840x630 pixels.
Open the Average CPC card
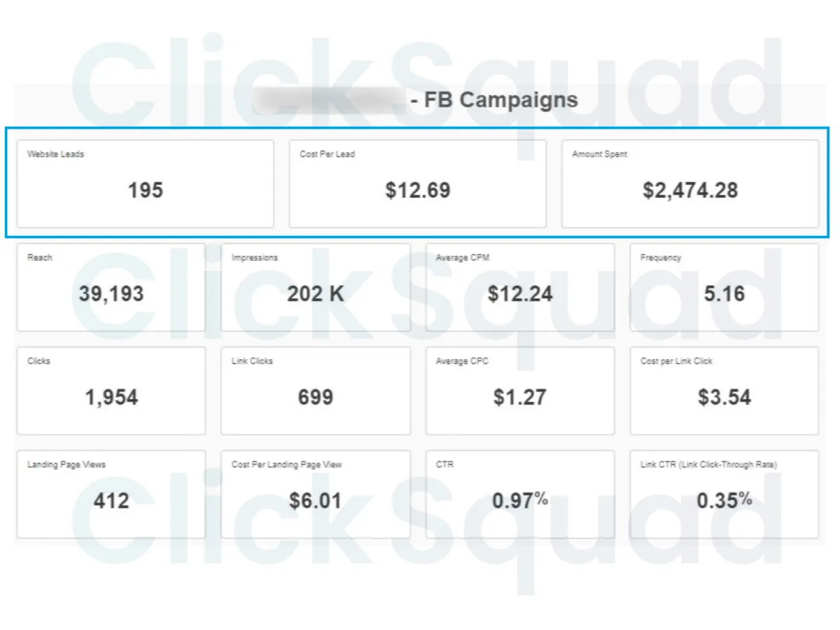pos(520,391)
